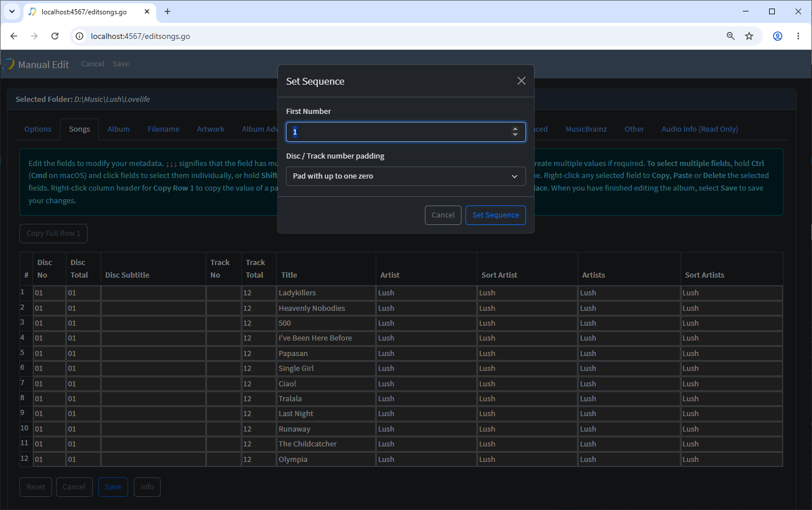Open the Disc / Track number padding dropdown
The width and height of the screenshot is (812, 510).
tap(406, 176)
